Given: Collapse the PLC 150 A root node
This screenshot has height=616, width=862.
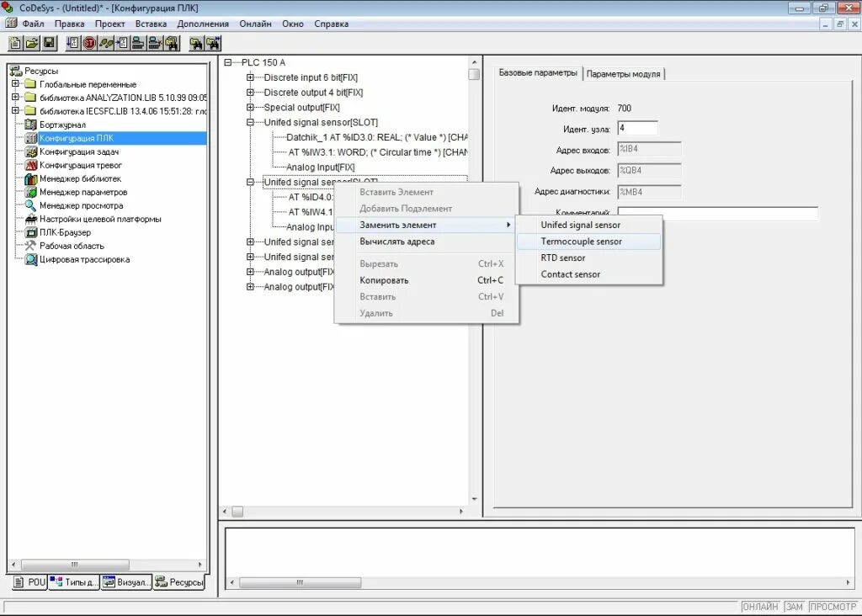Looking at the screenshot, I should (x=227, y=62).
